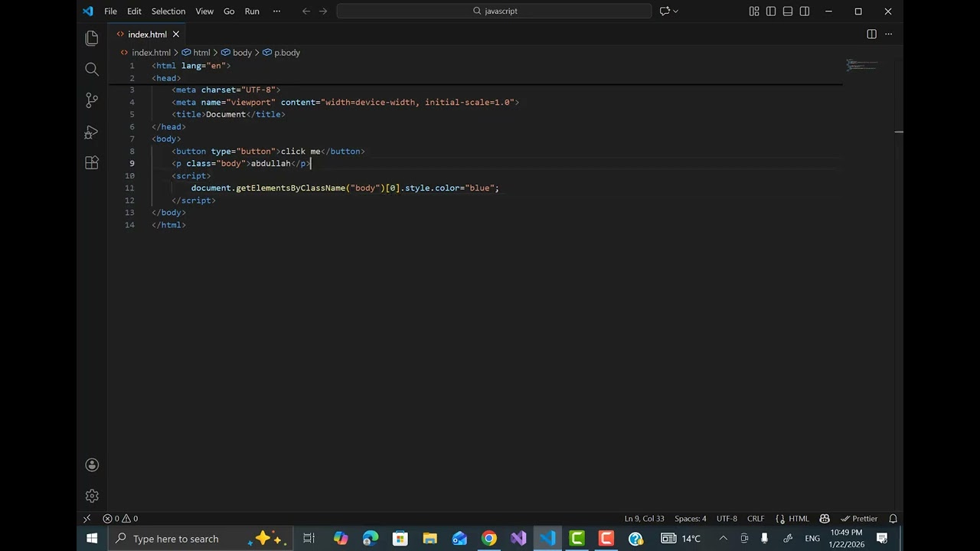
Task: Open the Edit menu
Action: 134,11
